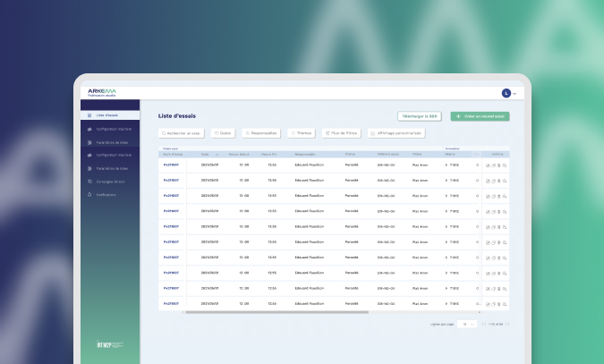Image resolution: width=604 pixels, height=364 pixels.
Task: Click the Télécharger la BDD button
Action: (420, 116)
